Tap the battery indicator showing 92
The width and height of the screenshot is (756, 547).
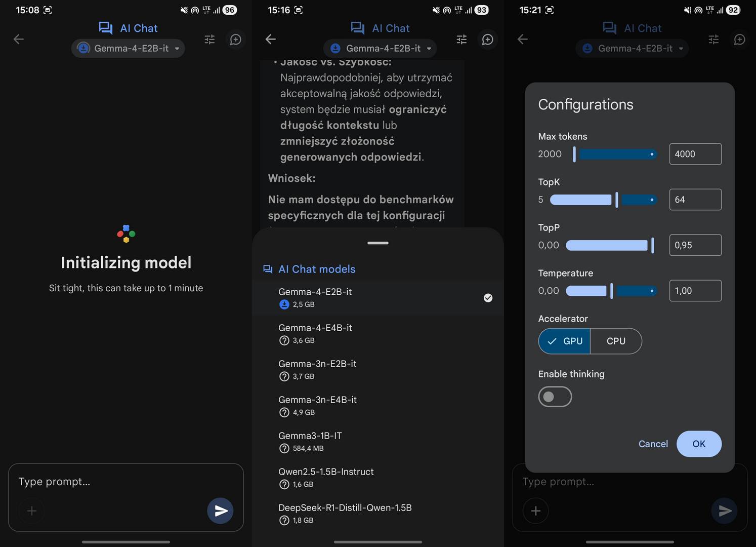point(733,10)
